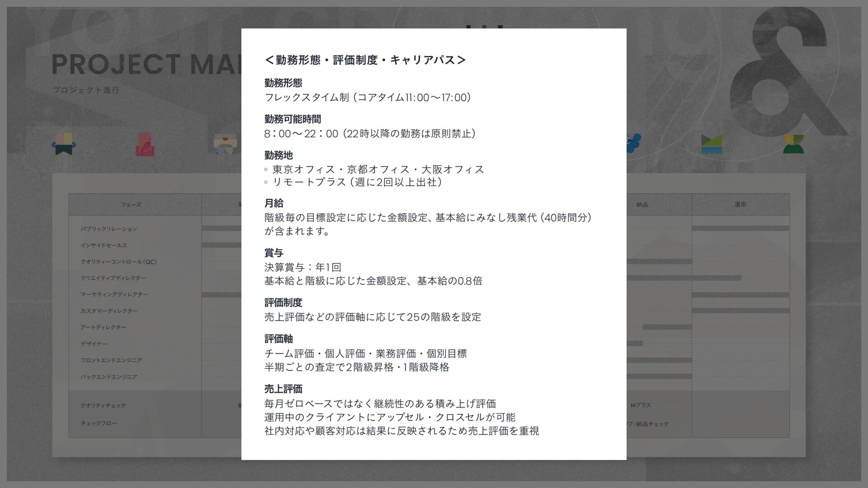
Task: Click the インサイドセールス row label
Action: 104,245
